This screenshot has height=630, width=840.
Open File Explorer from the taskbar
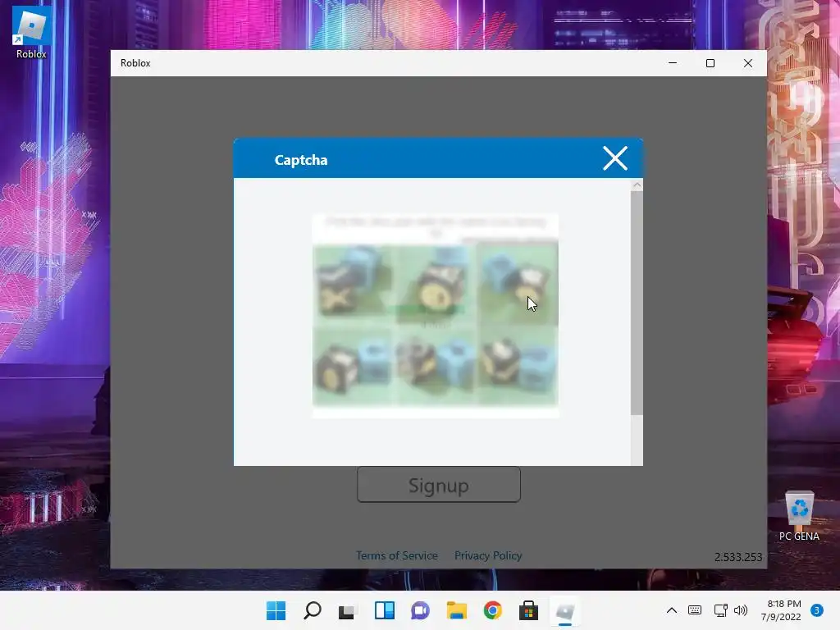(x=456, y=610)
